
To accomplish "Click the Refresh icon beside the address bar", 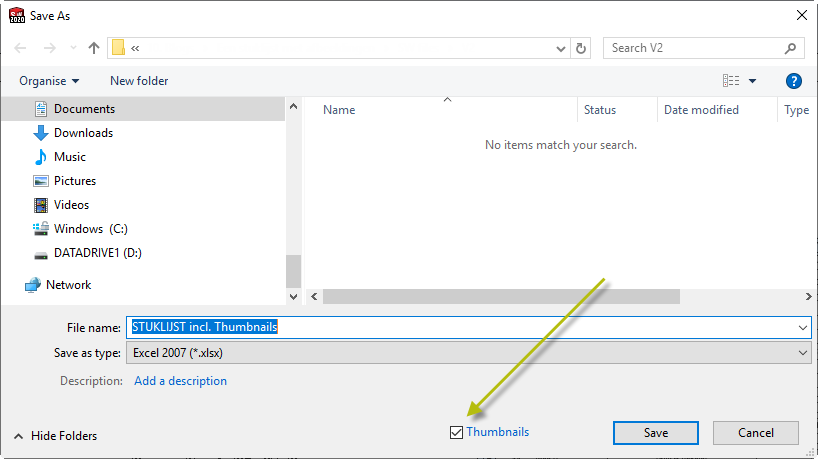I will pyautogui.click(x=582, y=48).
